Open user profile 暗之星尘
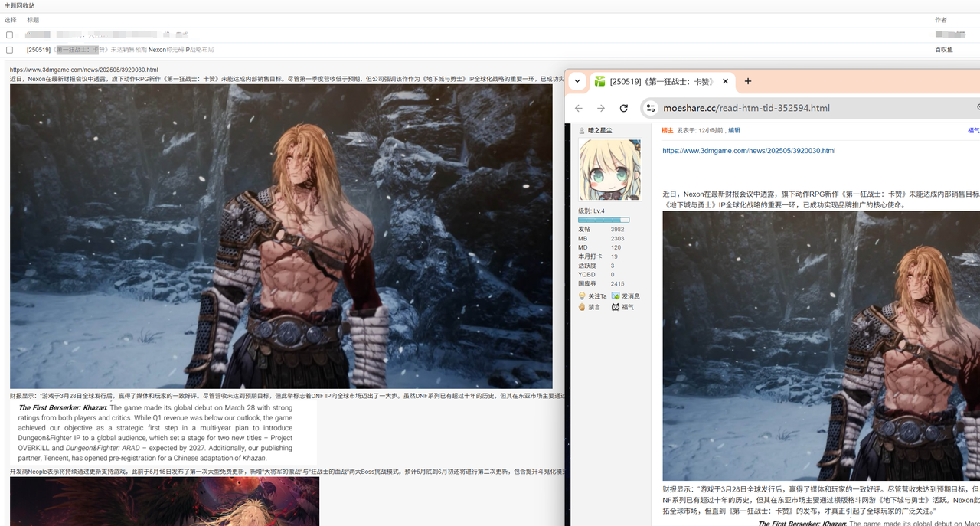 tap(599, 131)
